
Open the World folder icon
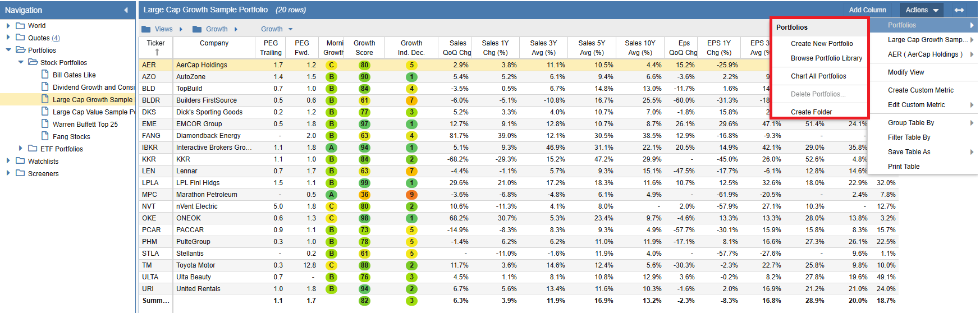(x=20, y=26)
